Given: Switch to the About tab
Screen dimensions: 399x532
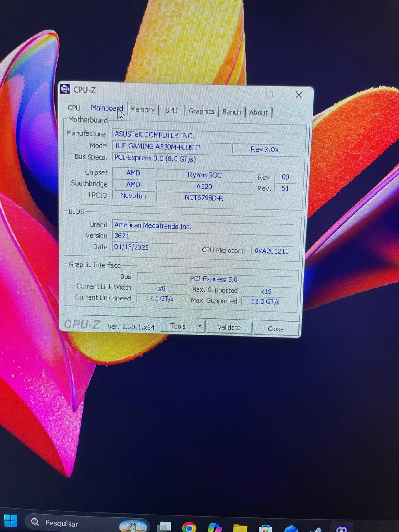Looking at the screenshot, I should 259,113.
